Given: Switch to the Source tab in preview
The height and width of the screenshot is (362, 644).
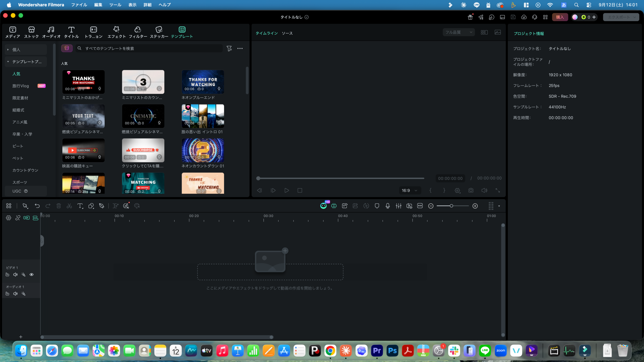Looking at the screenshot, I should pyautogui.click(x=287, y=33).
